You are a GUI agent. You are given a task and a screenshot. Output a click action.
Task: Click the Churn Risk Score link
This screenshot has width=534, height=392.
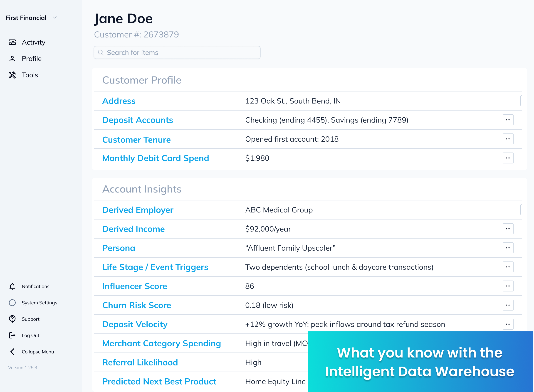click(x=137, y=305)
